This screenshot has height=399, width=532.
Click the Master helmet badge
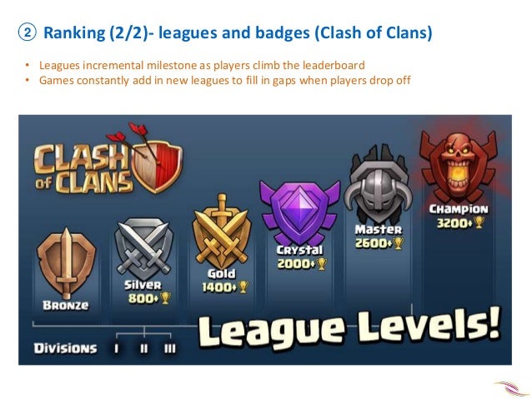379,184
